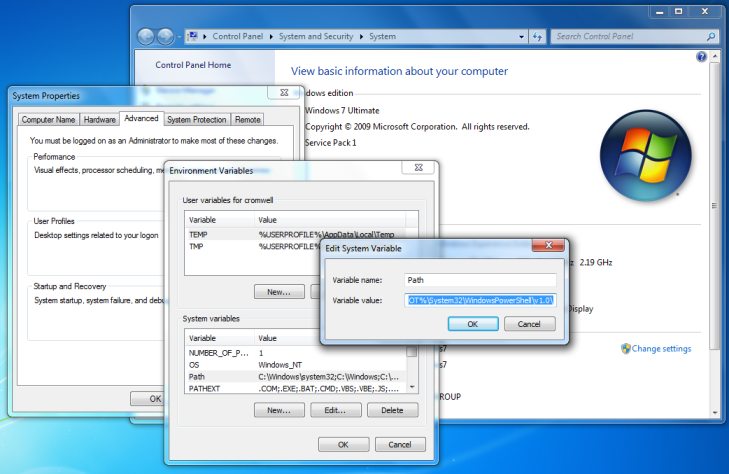Open the Remote tab
The height and width of the screenshot is (474, 729).
click(x=247, y=120)
